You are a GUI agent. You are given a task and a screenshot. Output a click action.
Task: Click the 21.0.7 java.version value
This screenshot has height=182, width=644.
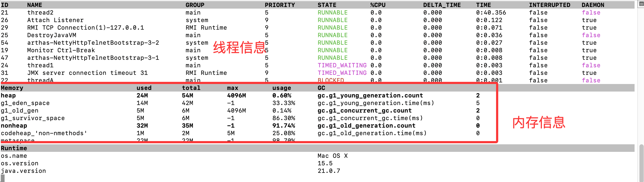click(329, 171)
